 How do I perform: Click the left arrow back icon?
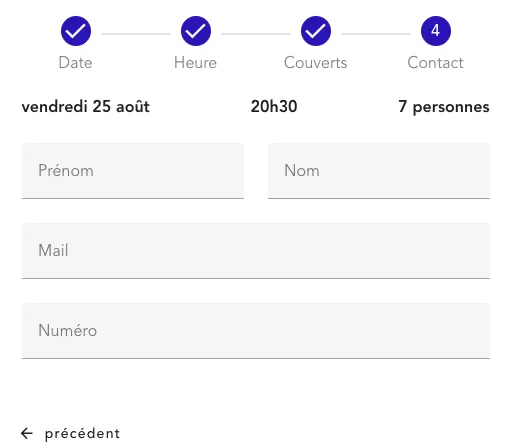tap(27, 433)
